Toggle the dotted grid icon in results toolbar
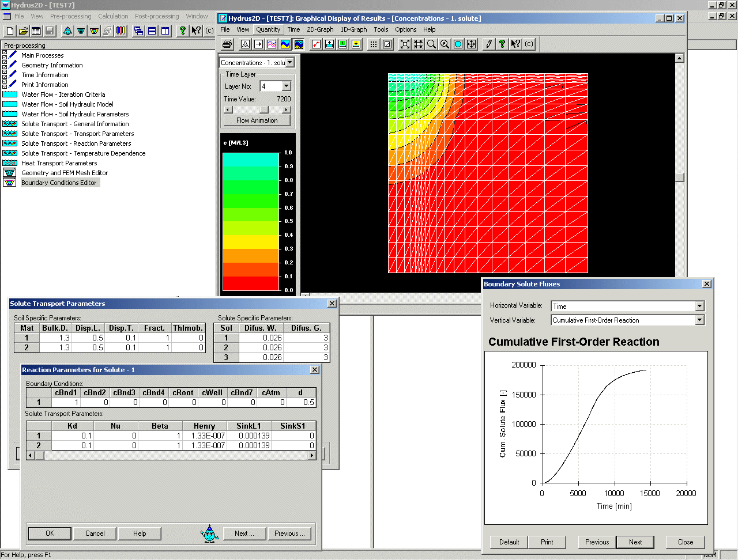The image size is (738, 560). click(374, 44)
